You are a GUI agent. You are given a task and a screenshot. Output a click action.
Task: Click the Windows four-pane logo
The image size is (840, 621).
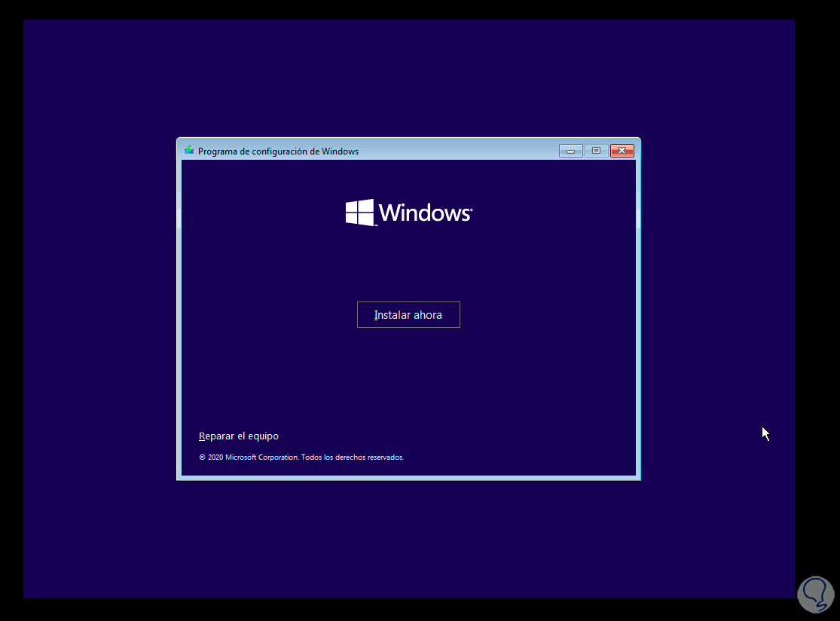click(358, 212)
